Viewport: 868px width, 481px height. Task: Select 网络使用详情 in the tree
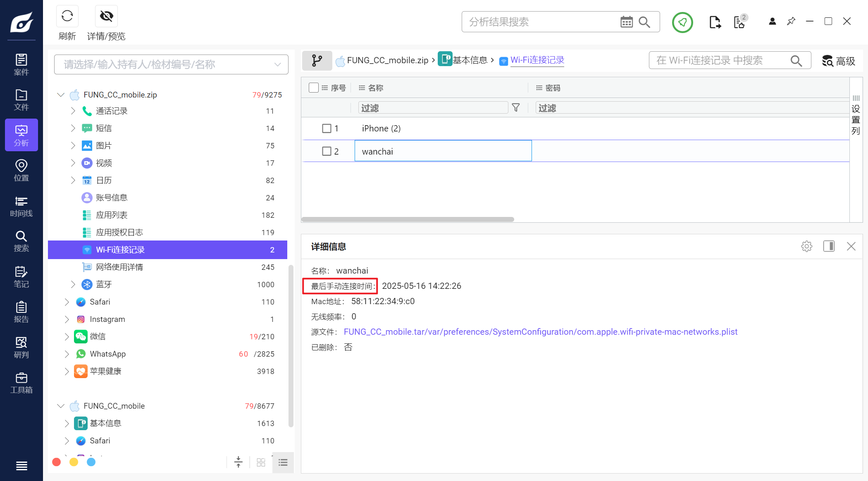coord(119,267)
